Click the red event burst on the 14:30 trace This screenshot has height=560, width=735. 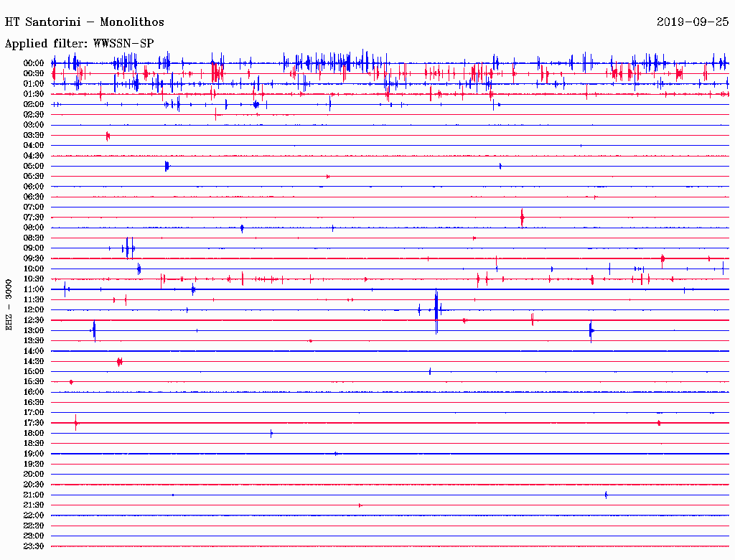(x=120, y=362)
